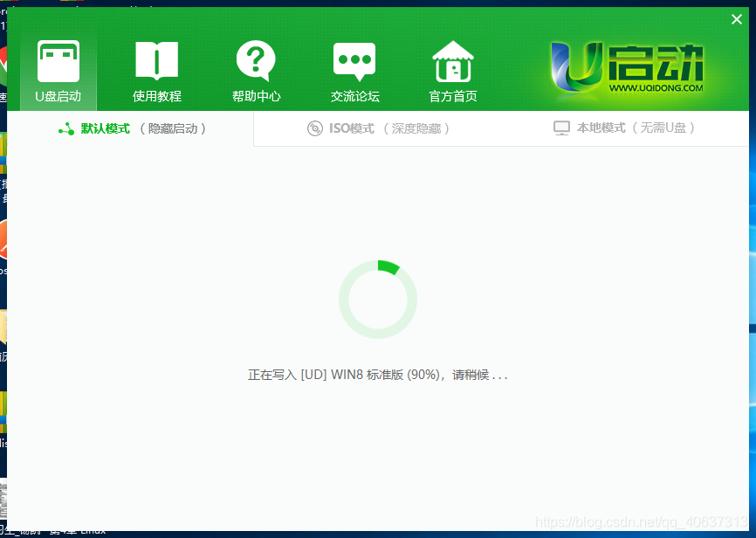The height and width of the screenshot is (538, 756).
Task: Switch to 默认模式 (隐藏启动) tab
Action: (x=132, y=129)
